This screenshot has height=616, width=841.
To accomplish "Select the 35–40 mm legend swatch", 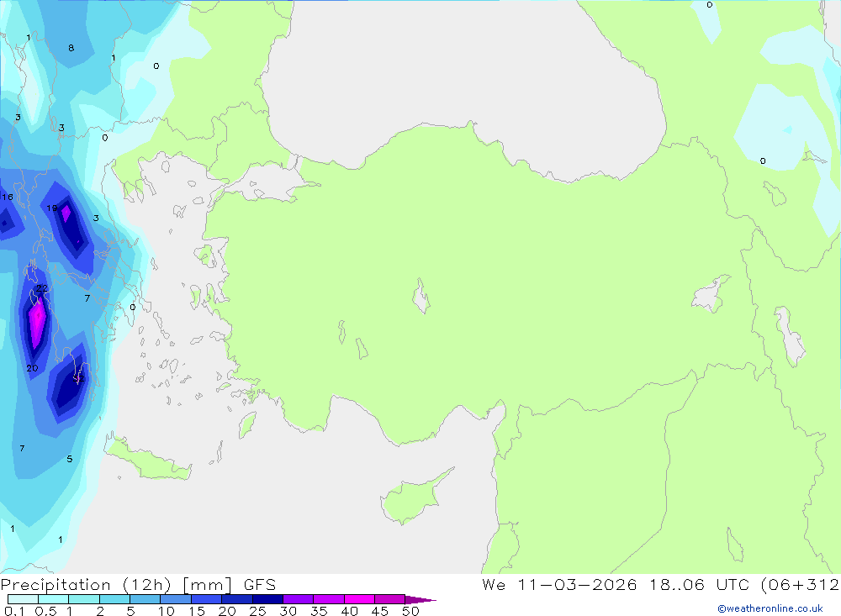I will 329,599.
